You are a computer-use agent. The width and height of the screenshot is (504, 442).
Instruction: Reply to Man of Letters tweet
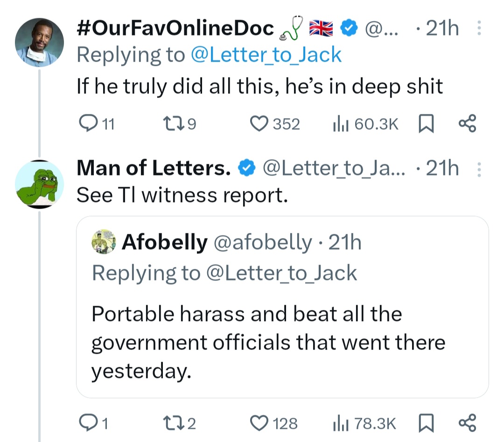(x=88, y=423)
